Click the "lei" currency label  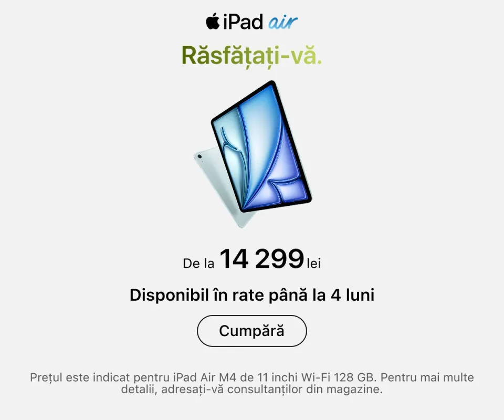coord(314,264)
